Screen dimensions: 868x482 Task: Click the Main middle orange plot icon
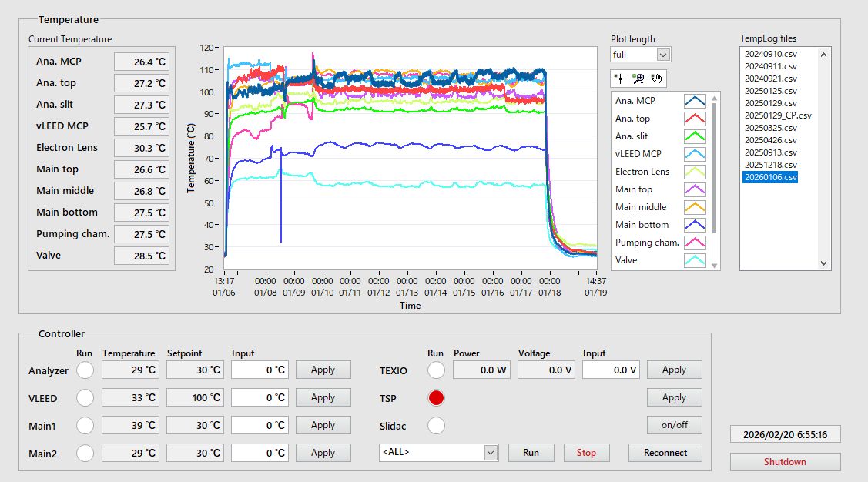695,207
